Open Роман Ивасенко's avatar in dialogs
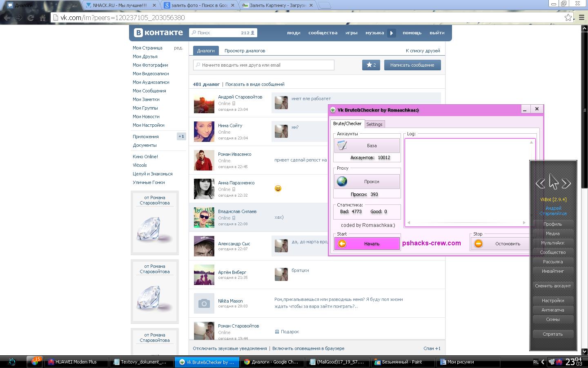The image size is (588, 368). 204,160
